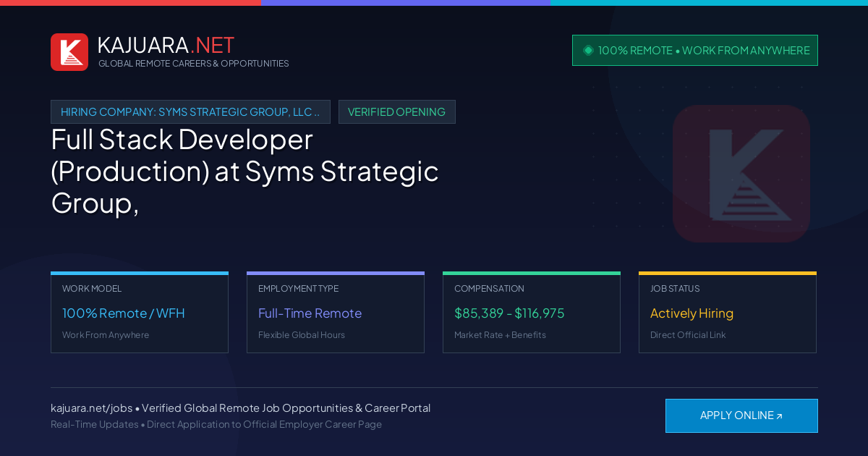
Task: Click the Global Remote Careers & Opportunities tagline
Action: coord(194,64)
